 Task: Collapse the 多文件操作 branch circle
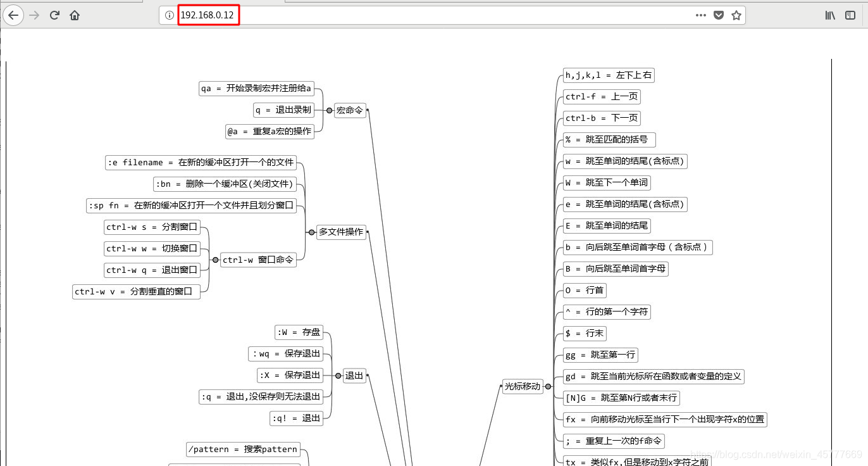[x=311, y=232]
